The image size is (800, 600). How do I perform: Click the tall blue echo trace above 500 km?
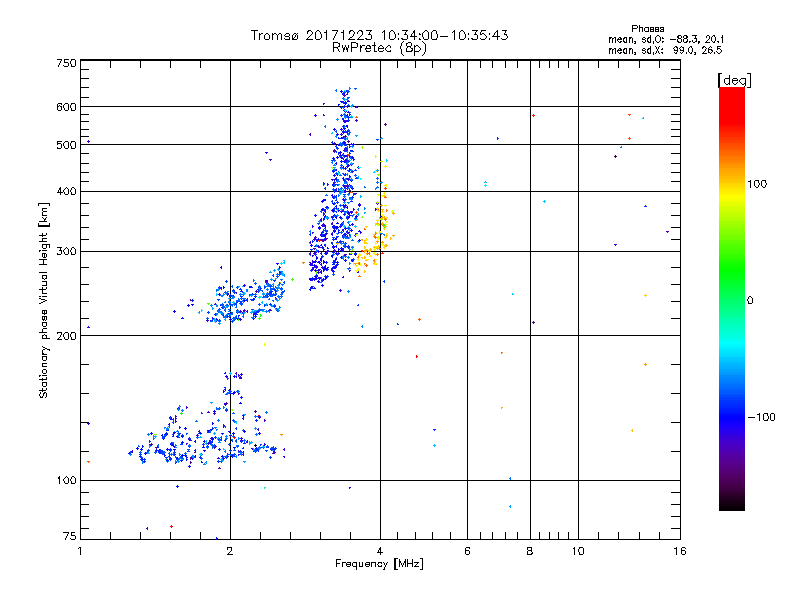pos(345,115)
